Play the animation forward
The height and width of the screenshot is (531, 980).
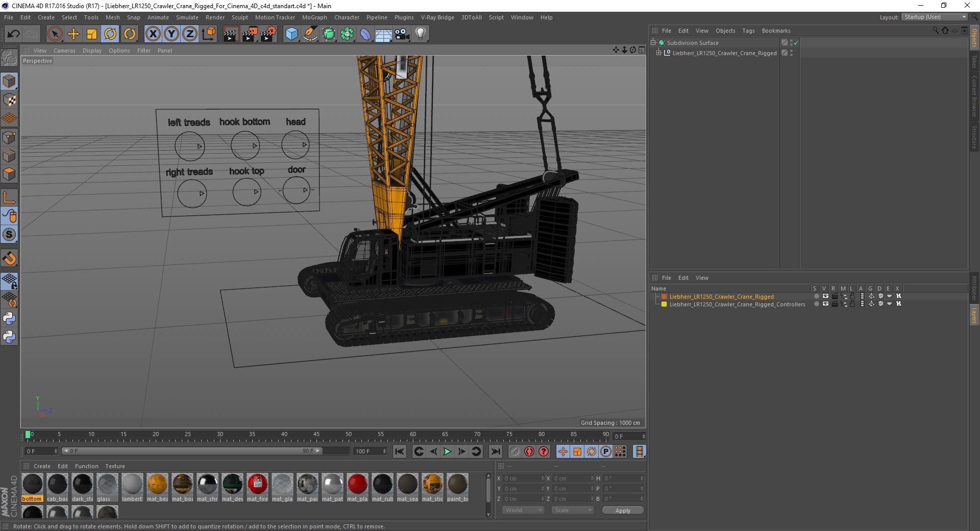(447, 451)
